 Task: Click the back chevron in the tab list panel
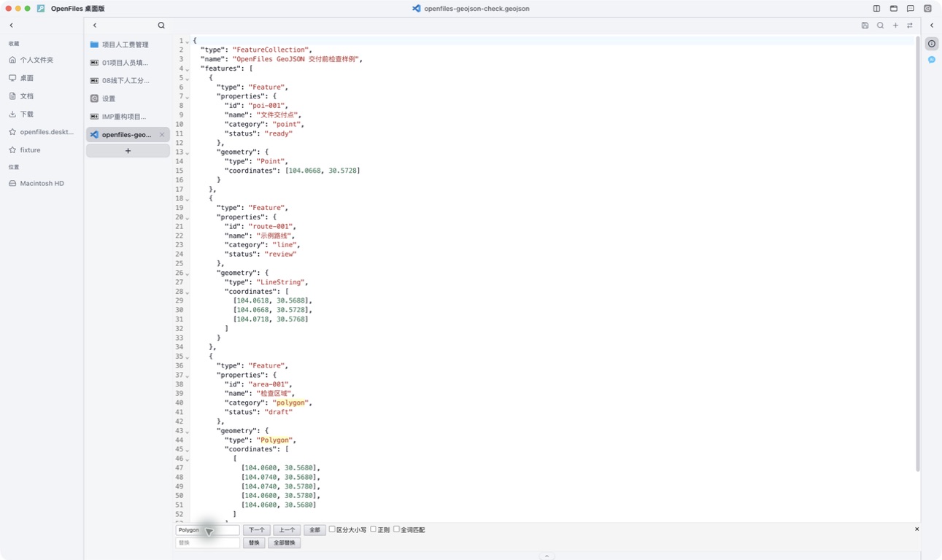coord(95,26)
